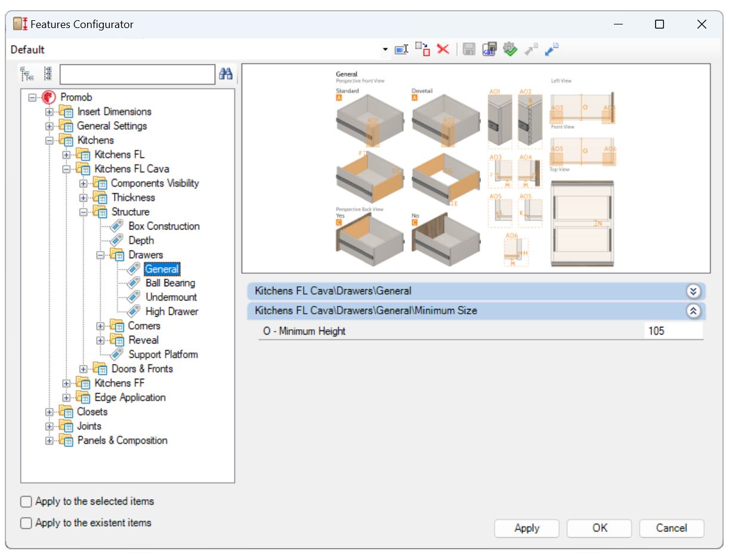The width and height of the screenshot is (732, 560).
Task: Click the Cancel button
Action: (672, 528)
